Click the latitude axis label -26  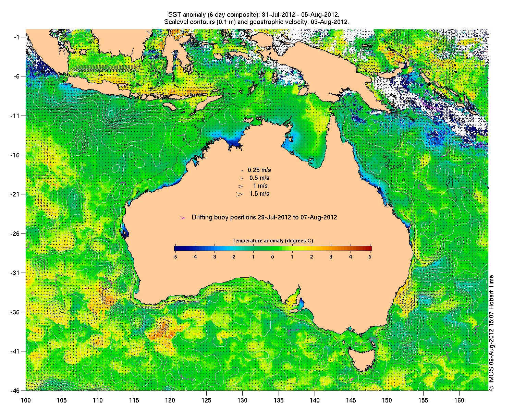click(x=16, y=233)
